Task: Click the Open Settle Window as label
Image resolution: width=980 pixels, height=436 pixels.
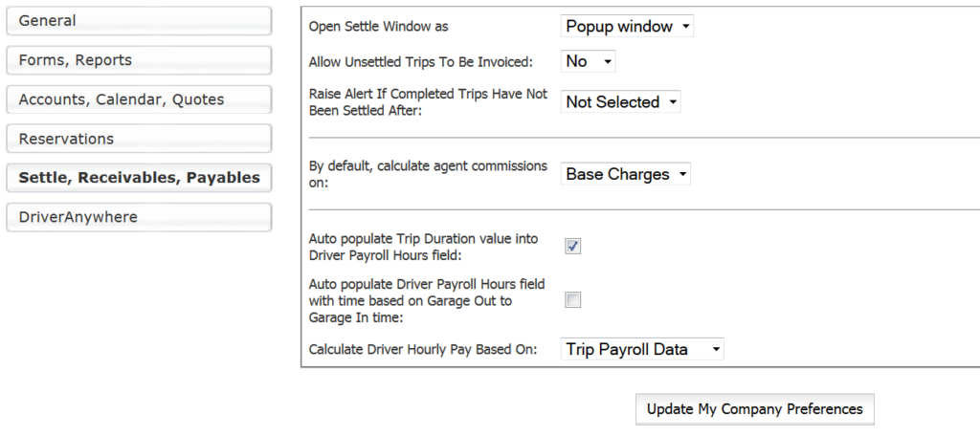Action: point(378,27)
